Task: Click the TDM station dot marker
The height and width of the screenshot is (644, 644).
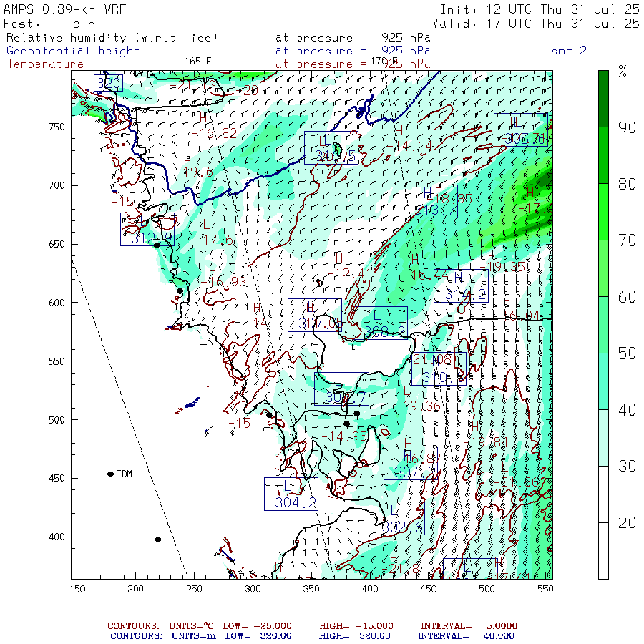Action: tap(110, 474)
